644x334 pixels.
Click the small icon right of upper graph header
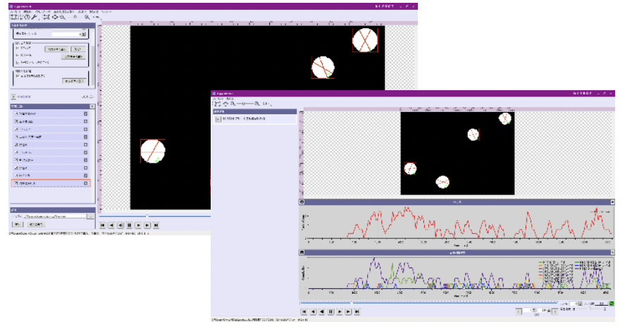coord(612,202)
